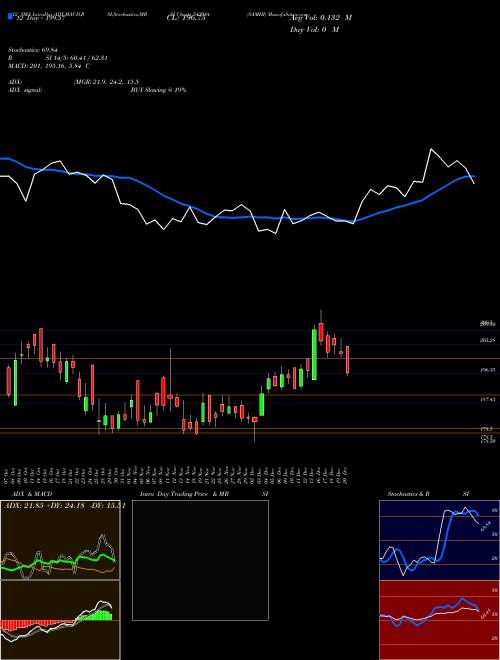This screenshot has width=500, height=660.
Task: Click the blue Stochastics chart panel
Action: 439,540
